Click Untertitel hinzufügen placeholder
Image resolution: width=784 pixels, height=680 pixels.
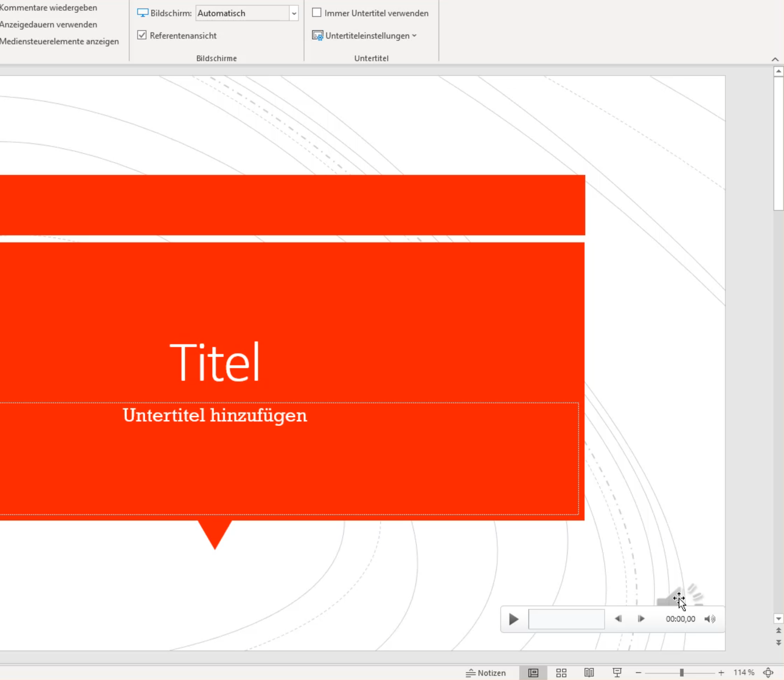tap(215, 416)
